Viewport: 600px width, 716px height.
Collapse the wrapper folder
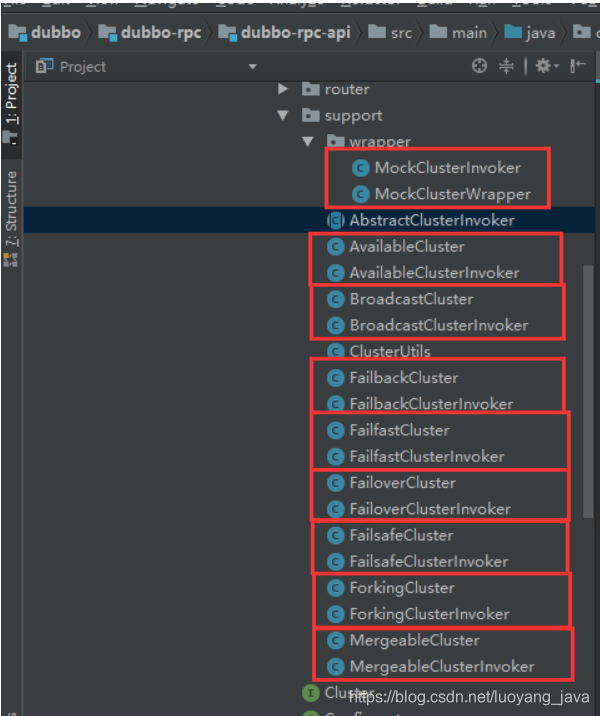pyautogui.click(x=308, y=142)
